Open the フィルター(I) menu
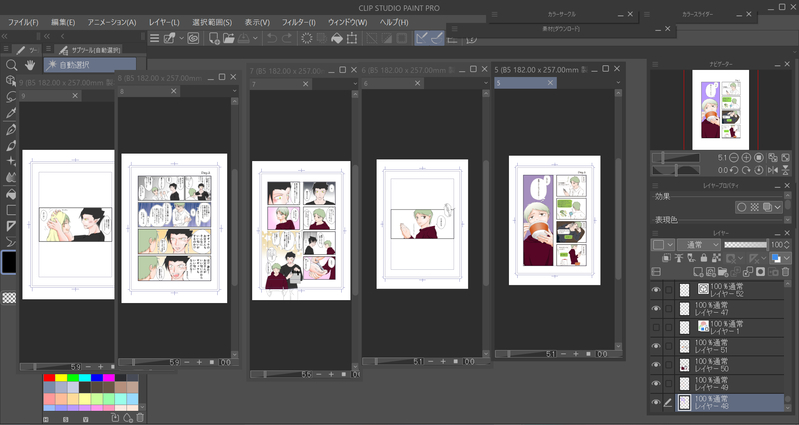 298,21
